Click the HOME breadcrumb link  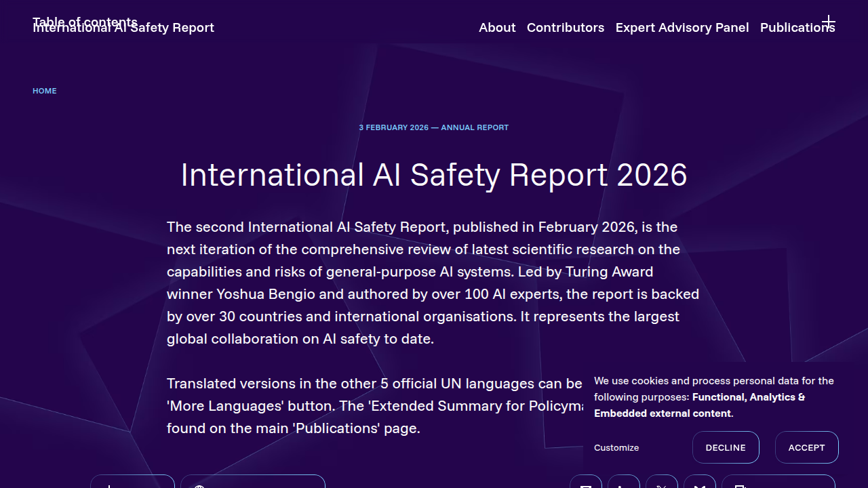pyautogui.click(x=45, y=91)
